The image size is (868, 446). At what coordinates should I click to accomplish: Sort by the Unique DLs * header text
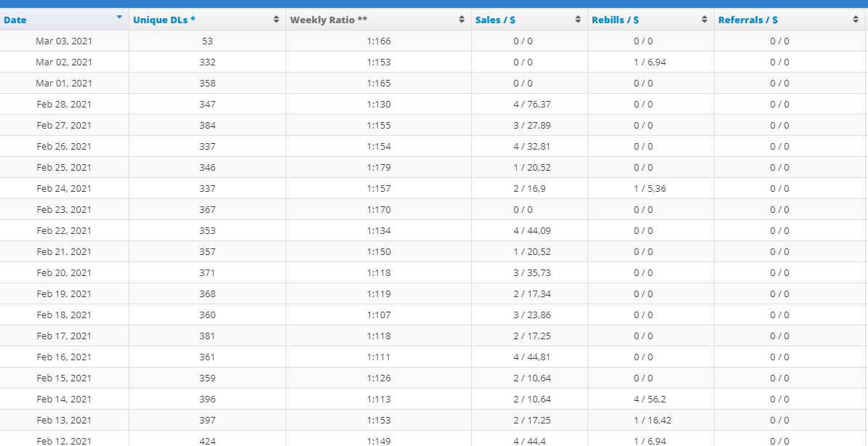pyautogui.click(x=164, y=20)
